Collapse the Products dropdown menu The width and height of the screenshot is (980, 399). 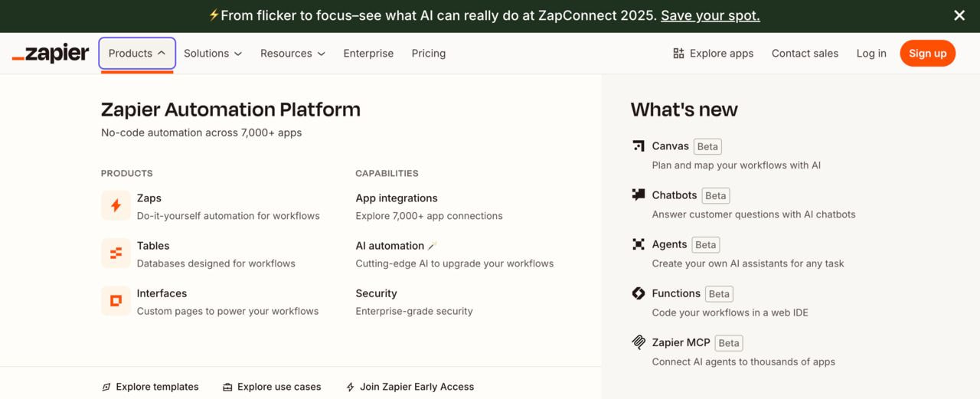(137, 54)
